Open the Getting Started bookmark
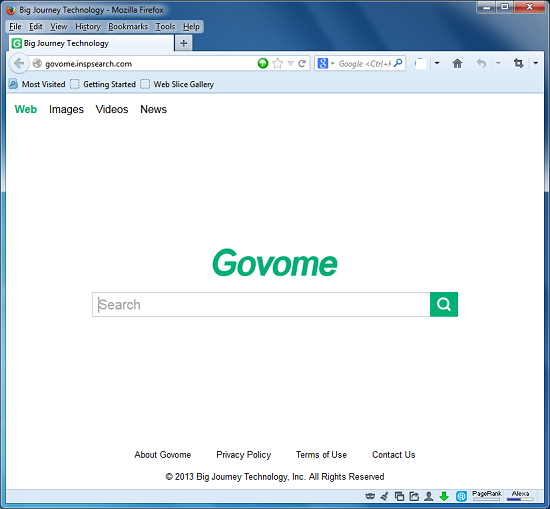 [103, 84]
